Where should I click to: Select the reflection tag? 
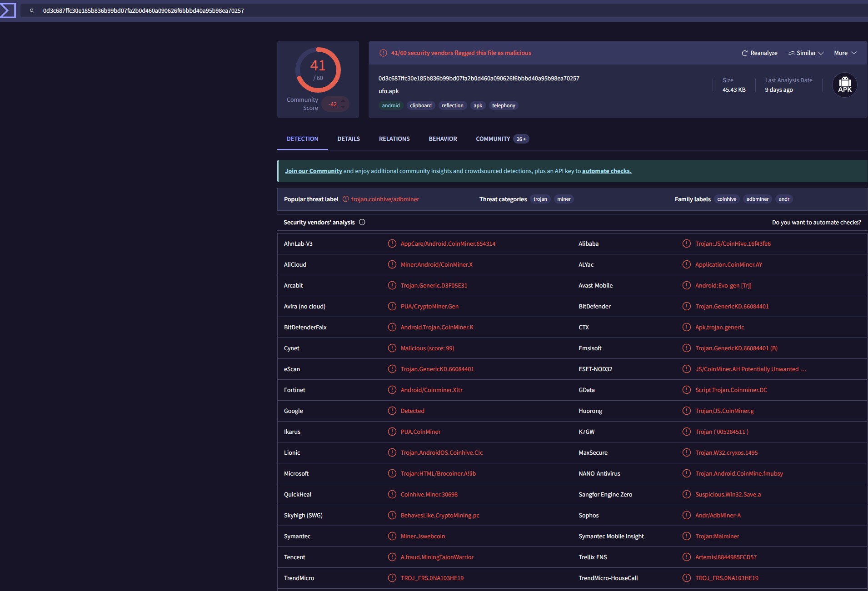click(x=453, y=105)
